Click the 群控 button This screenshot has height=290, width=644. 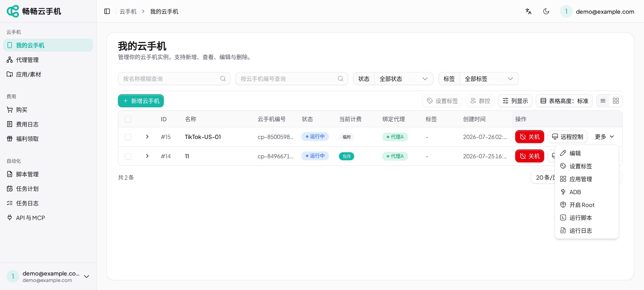click(x=480, y=101)
